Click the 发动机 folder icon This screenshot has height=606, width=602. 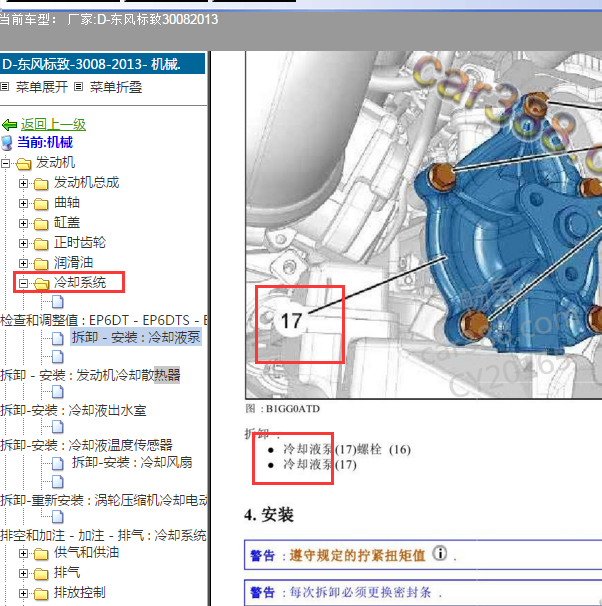24,164
